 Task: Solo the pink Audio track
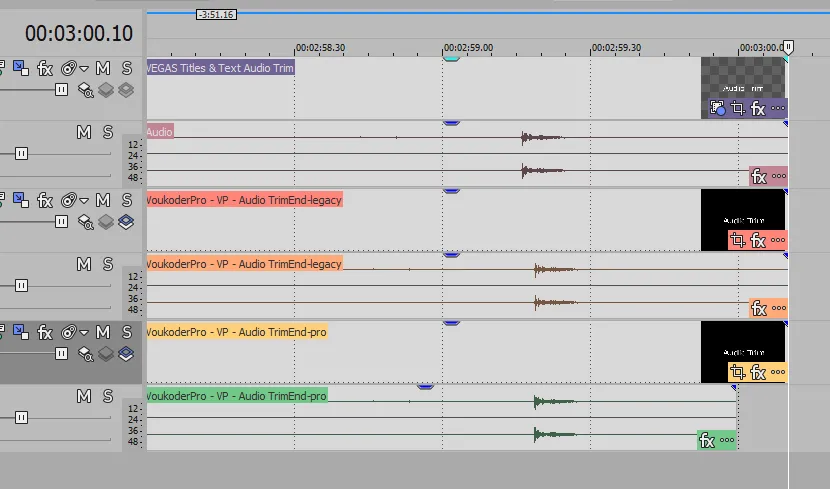click(x=107, y=132)
